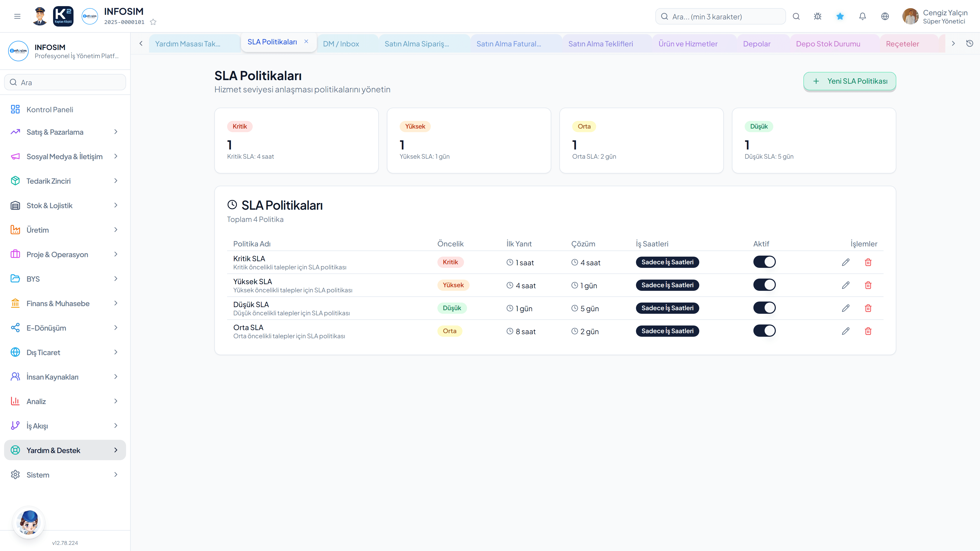
Task: Click the Orta SLA policy name
Action: [x=248, y=327]
